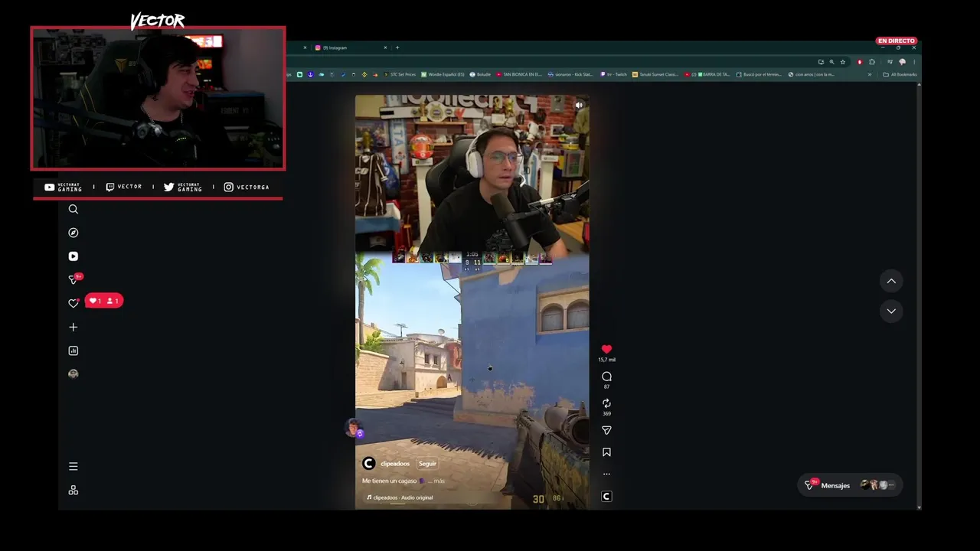Open the Reels icon in sidebar
Viewport: 980px width, 551px height.
(73, 256)
